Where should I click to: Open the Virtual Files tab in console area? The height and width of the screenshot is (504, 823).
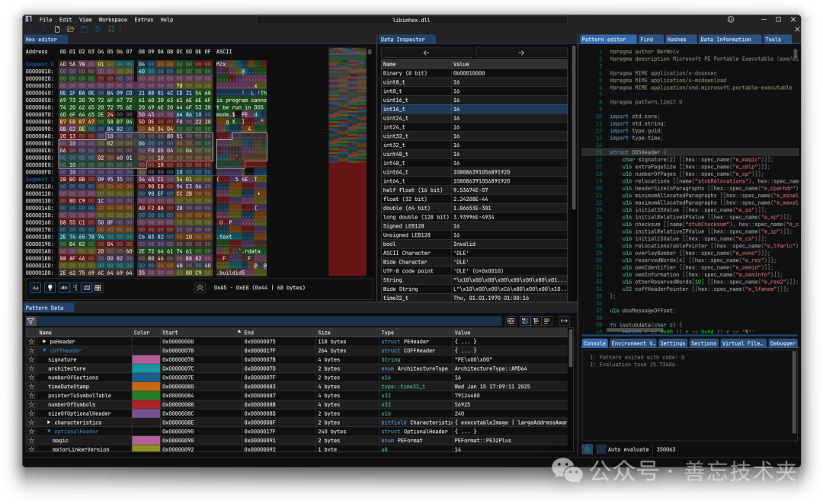click(x=743, y=343)
